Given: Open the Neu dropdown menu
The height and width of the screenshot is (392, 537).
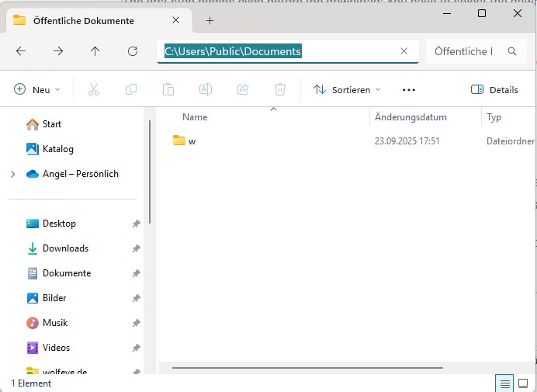Looking at the screenshot, I should point(36,89).
